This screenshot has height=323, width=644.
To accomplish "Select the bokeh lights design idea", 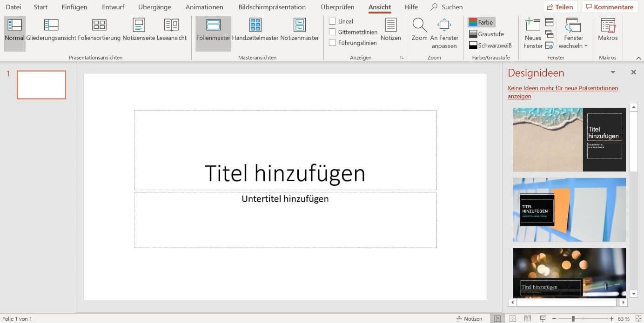I will click(x=569, y=272).
